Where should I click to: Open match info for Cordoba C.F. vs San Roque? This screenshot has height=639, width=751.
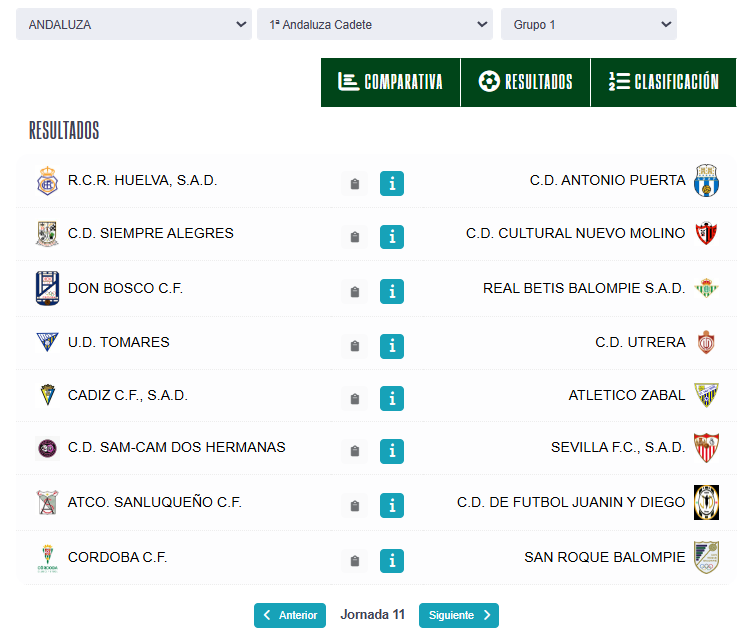392,560
